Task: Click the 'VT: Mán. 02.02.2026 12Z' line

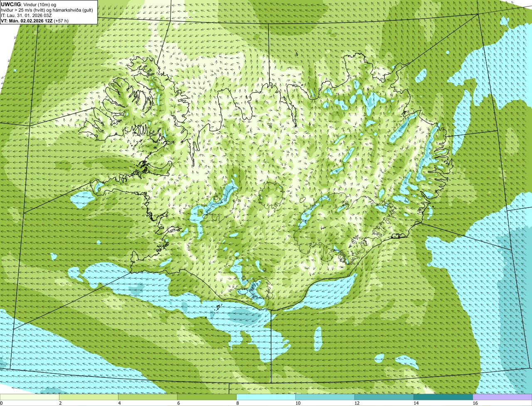Action: coord(34,20)
